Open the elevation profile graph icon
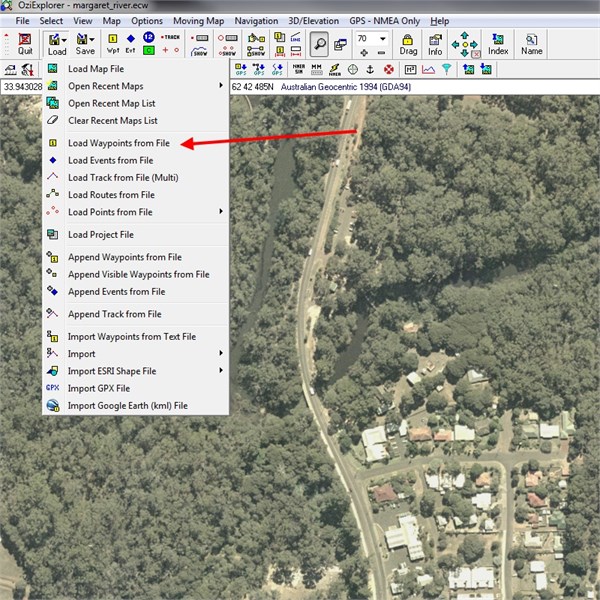600x600 pixels. tap(428, 69)
